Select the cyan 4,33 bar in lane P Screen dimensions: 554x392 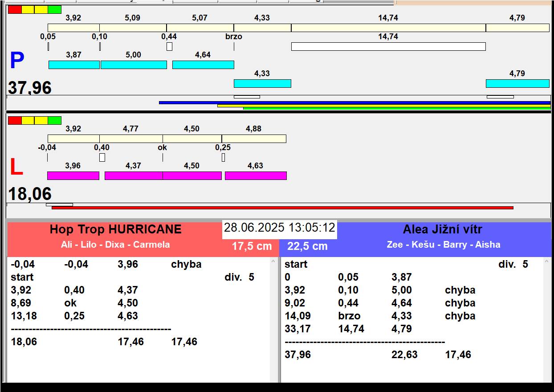262,83
